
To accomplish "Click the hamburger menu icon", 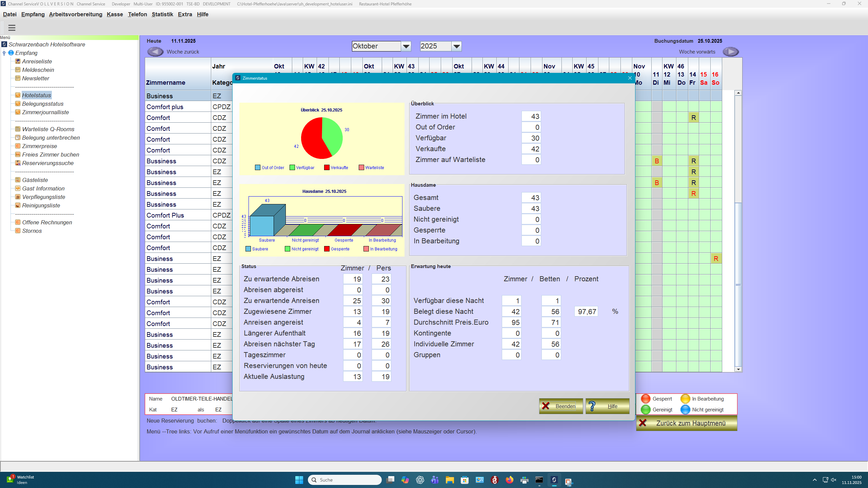I will pos(12,27).
